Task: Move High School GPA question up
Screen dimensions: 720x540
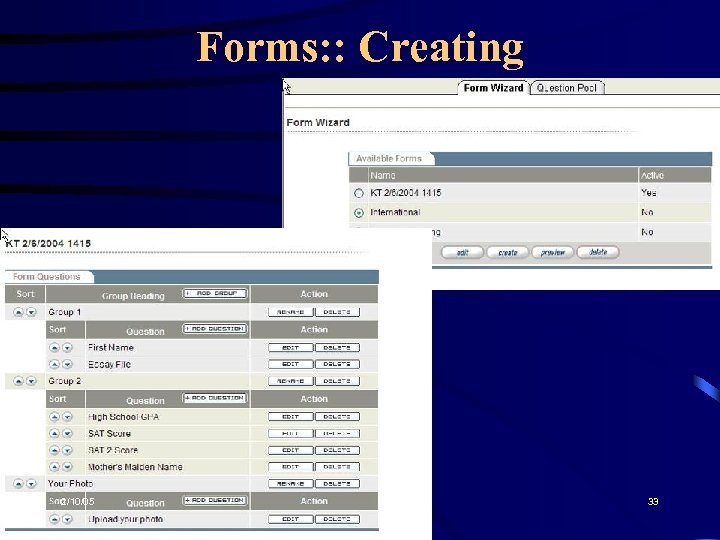Action: pyautogui.click(x=55, y=417)
